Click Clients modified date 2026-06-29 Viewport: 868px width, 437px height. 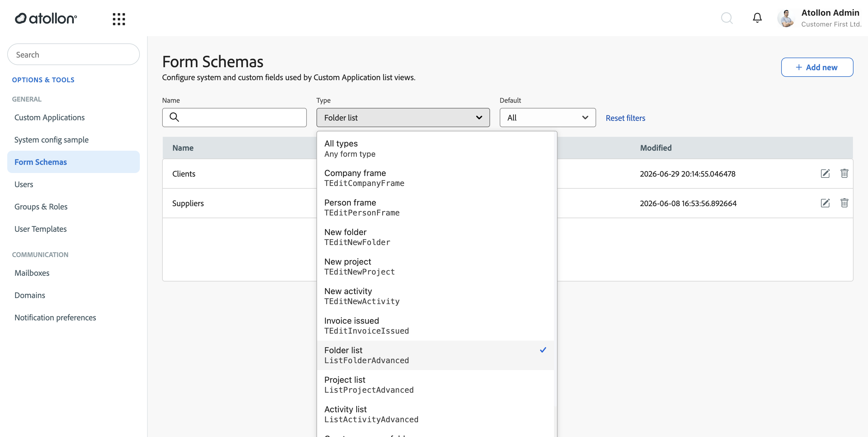687,174
